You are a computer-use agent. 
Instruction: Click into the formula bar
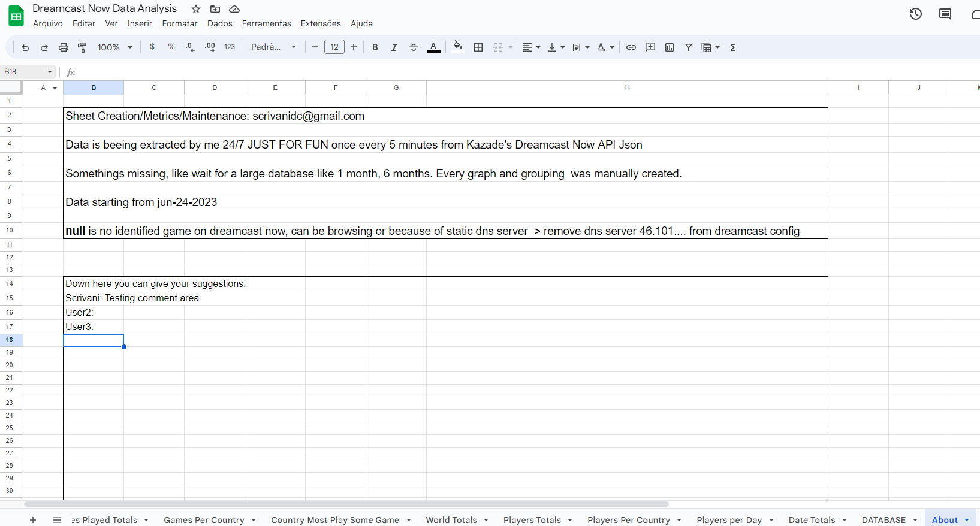coord(527,72)
